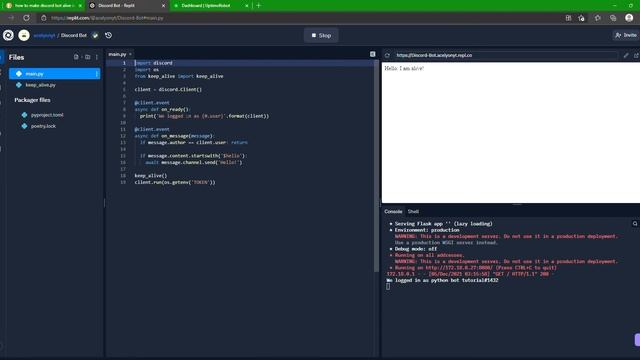Click the purple chat widget at right edge

coord(637,340)
